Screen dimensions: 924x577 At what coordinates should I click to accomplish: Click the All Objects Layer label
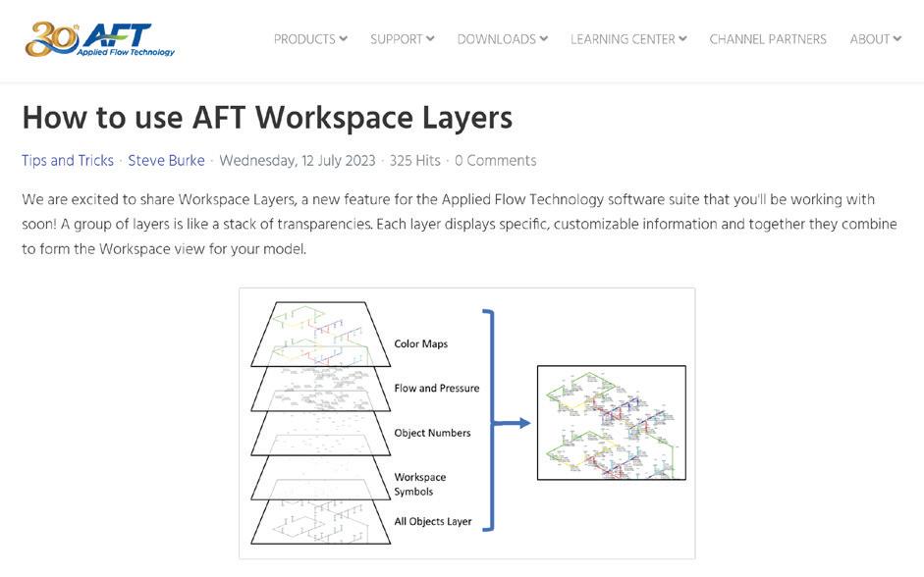point(432,521)
